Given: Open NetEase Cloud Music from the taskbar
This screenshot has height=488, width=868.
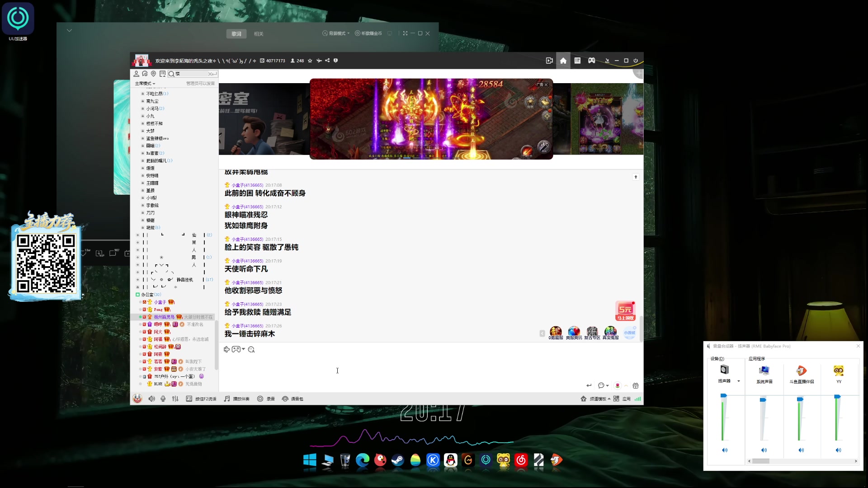Looking at the screenshot, I should tap(521, 460).
